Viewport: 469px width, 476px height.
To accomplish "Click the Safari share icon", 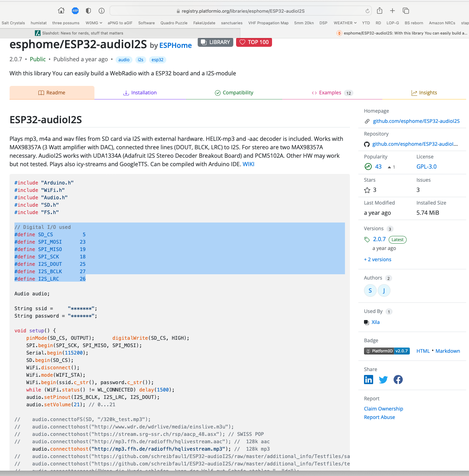I will point(379,11).
